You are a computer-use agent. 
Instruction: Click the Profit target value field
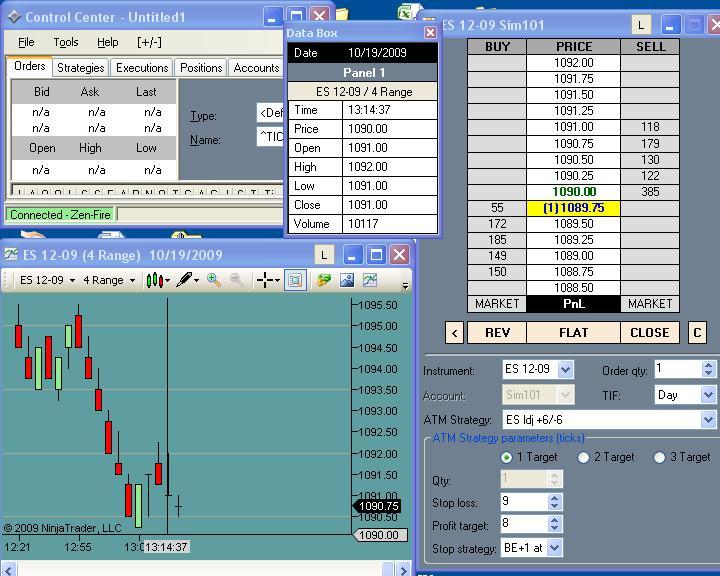524,524
